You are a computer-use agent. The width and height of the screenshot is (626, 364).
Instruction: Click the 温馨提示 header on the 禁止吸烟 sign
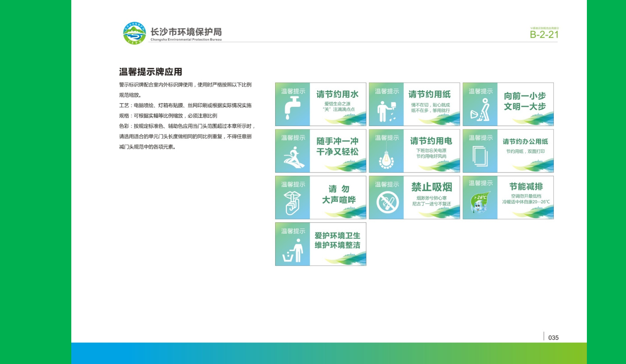click(x=386, y=185)
